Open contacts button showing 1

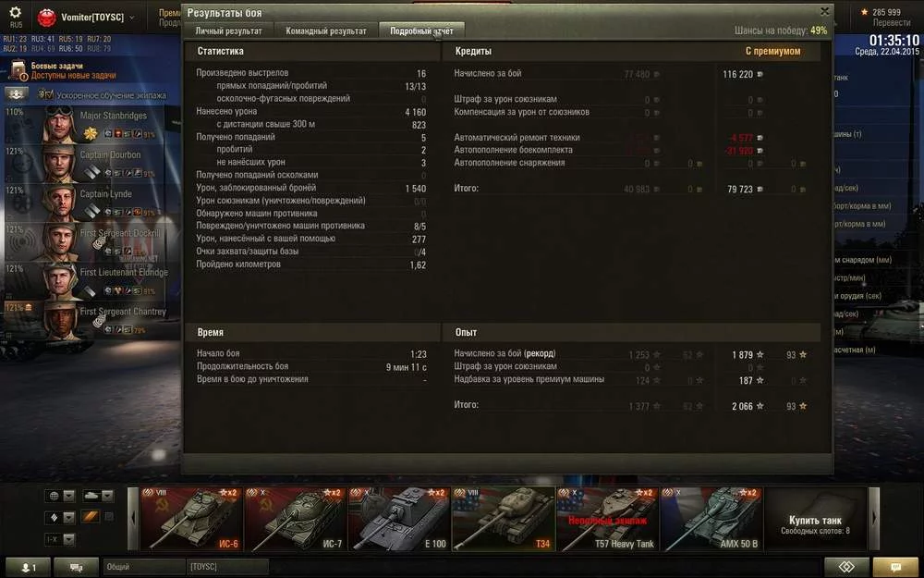point(28,568)
